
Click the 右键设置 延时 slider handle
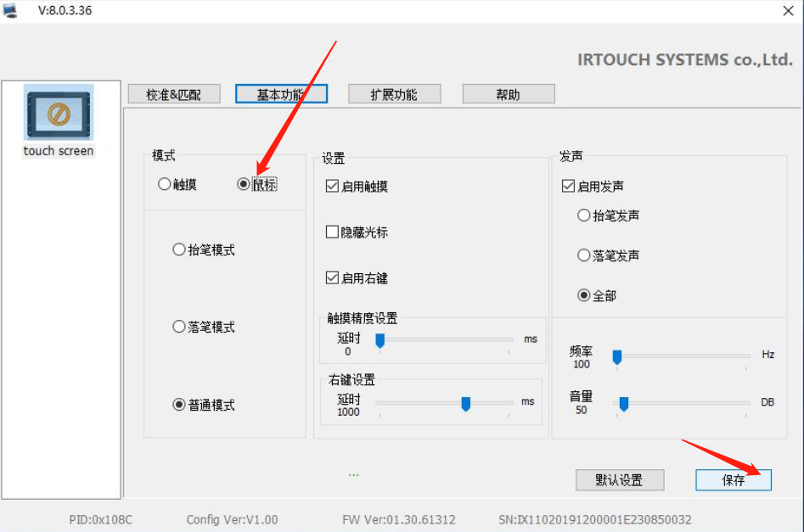tap(465, 404)
